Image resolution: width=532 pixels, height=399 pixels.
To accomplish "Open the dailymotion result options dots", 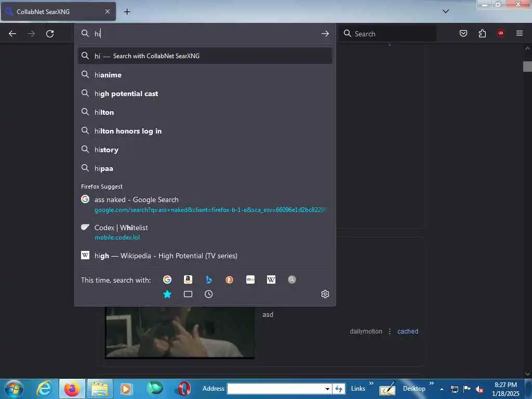I will coord(390,331).
